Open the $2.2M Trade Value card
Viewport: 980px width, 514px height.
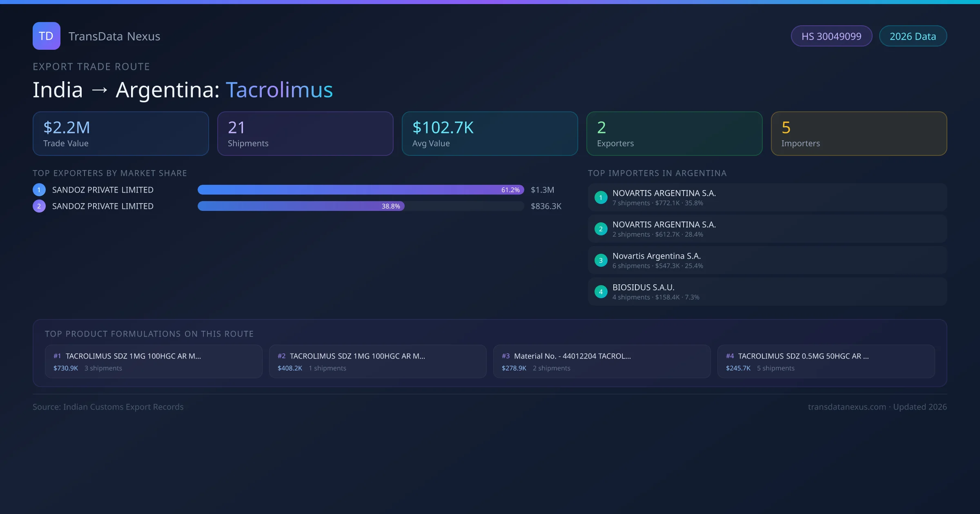pos(120,134)
